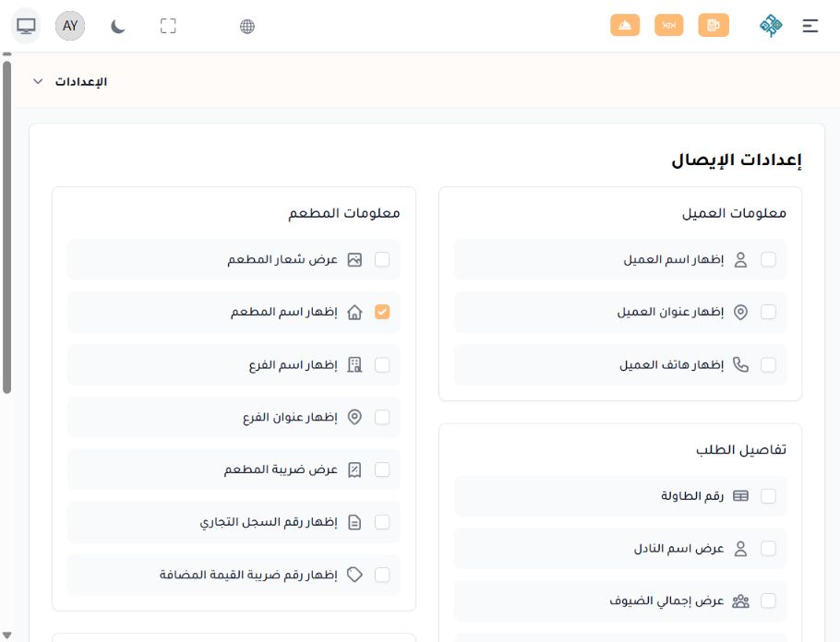This screenshot has height=642, width=840.
Task: Click the label إظهار عنوان العميل
Action: tap(670, 312)
